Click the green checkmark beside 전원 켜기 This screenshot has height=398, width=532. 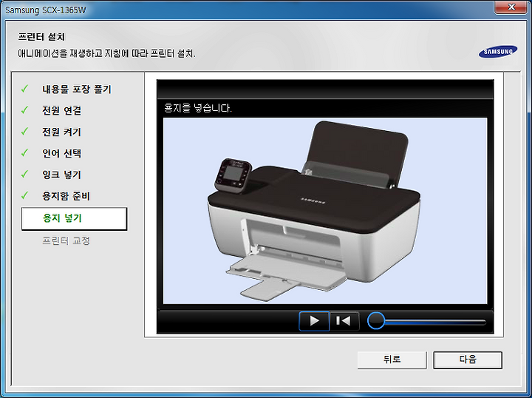25,131
